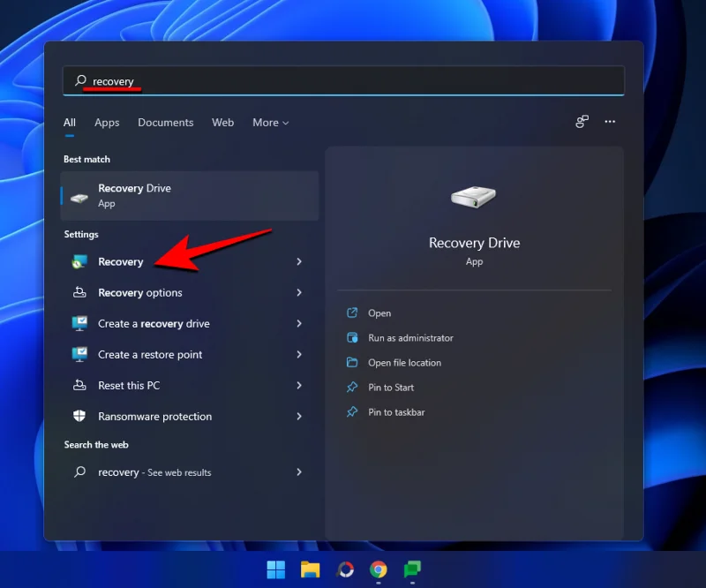
Task: Select the Ransomware protection shield icon
Action: (80, 416)
